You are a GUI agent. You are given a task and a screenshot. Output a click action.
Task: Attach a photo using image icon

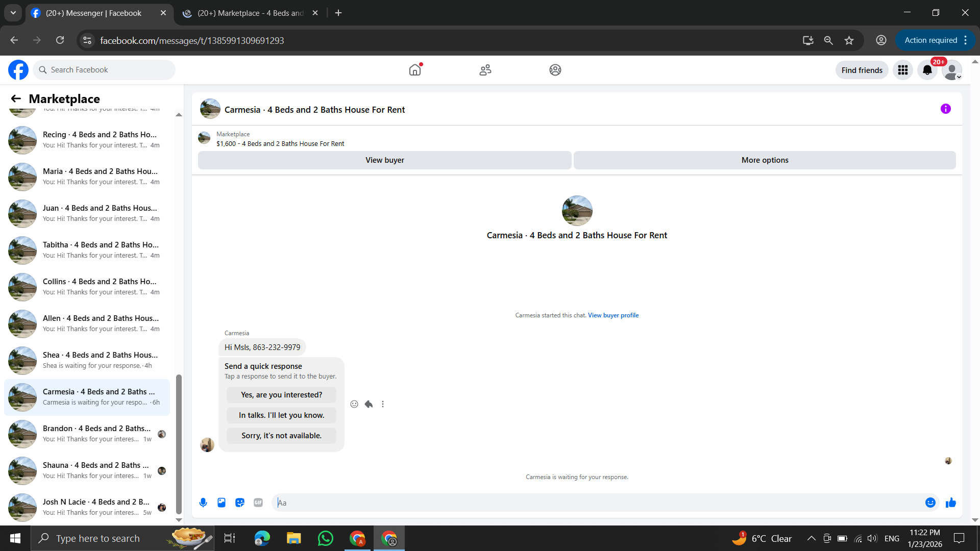click(x=222, y=503)
